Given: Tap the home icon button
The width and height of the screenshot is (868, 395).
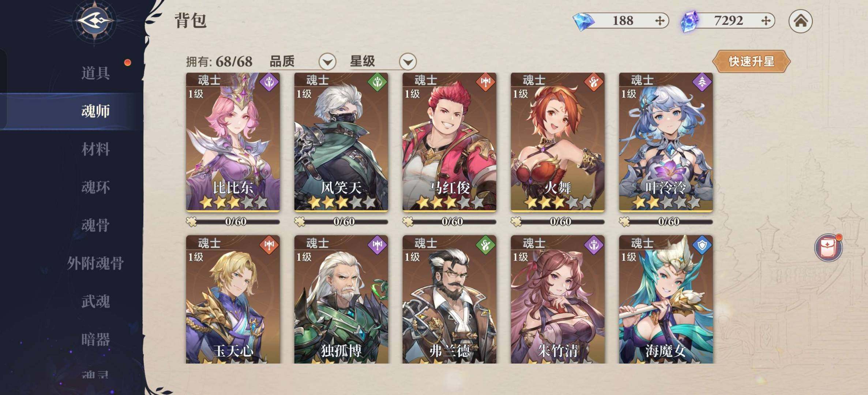Looking at the screenshot, I should pyautogui.click(x=800, y=21).
